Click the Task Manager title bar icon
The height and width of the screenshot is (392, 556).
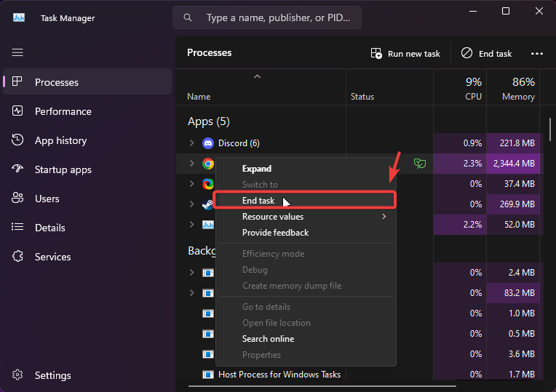(x=19, y=17)
